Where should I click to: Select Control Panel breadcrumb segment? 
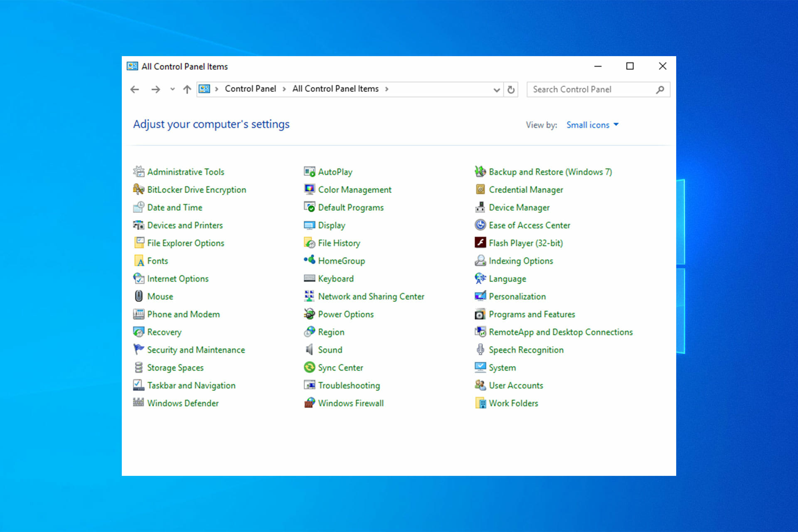[250, 89]
